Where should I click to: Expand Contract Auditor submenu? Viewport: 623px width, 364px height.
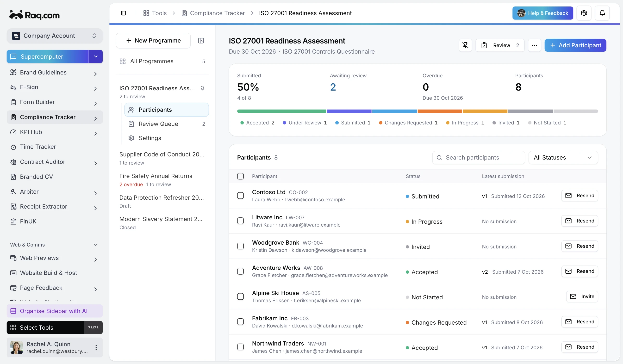click(96, 163)
